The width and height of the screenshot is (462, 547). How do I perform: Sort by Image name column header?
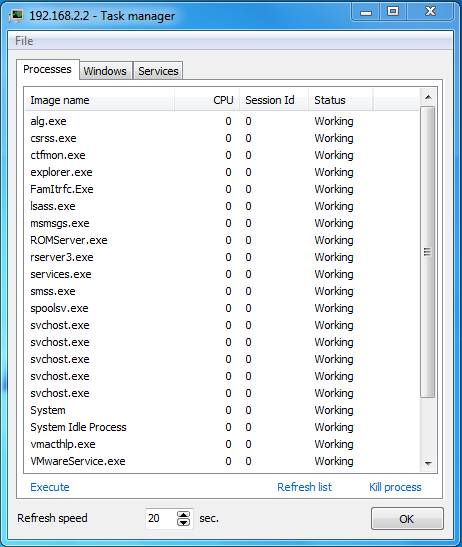(x=100, y=100)
